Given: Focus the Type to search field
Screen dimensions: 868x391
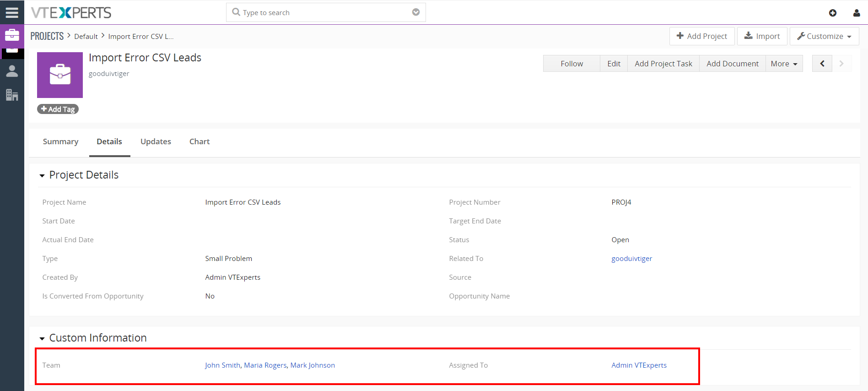Looking at the screenshot, I should pos(326,12).
